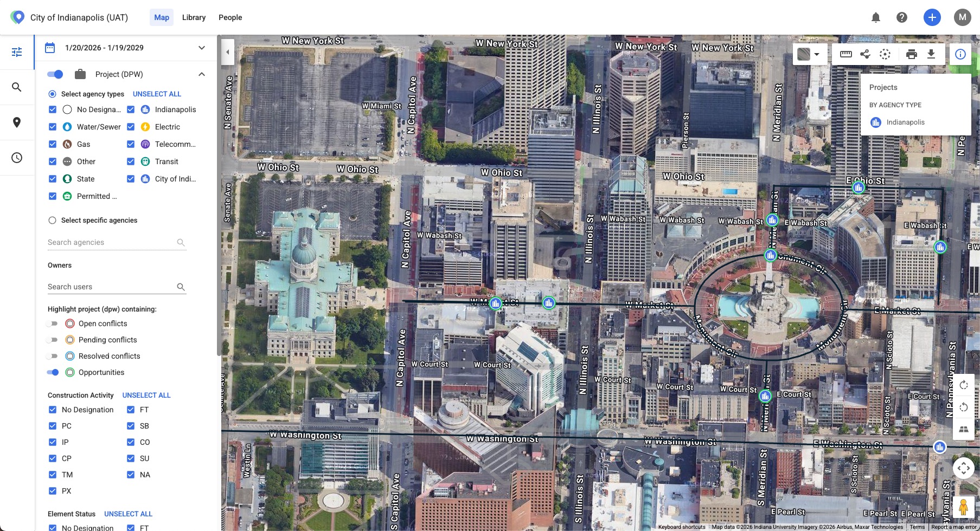Go to the People tab
This screenshot has width=980, height=531.
230,17
